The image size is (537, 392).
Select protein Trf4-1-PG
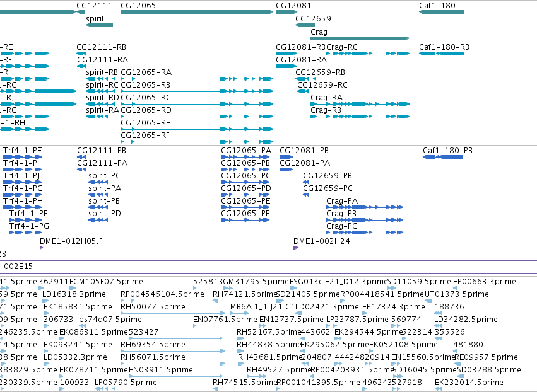click(25, 233)
